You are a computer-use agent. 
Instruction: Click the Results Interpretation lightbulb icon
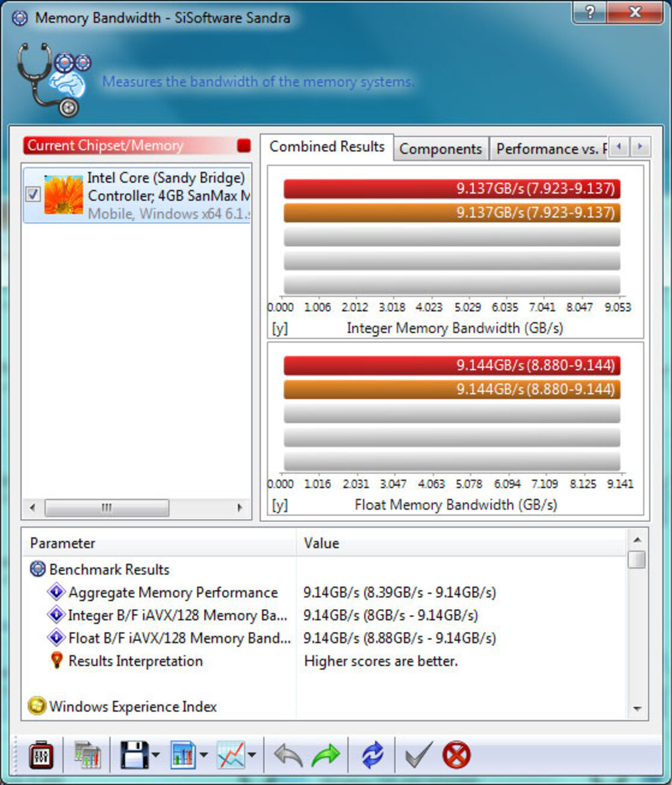[x=56, y=660]
